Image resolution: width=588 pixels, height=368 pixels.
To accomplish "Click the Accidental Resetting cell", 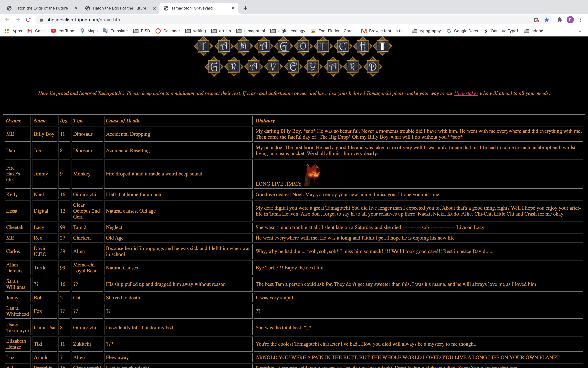I will coord(178,150).
